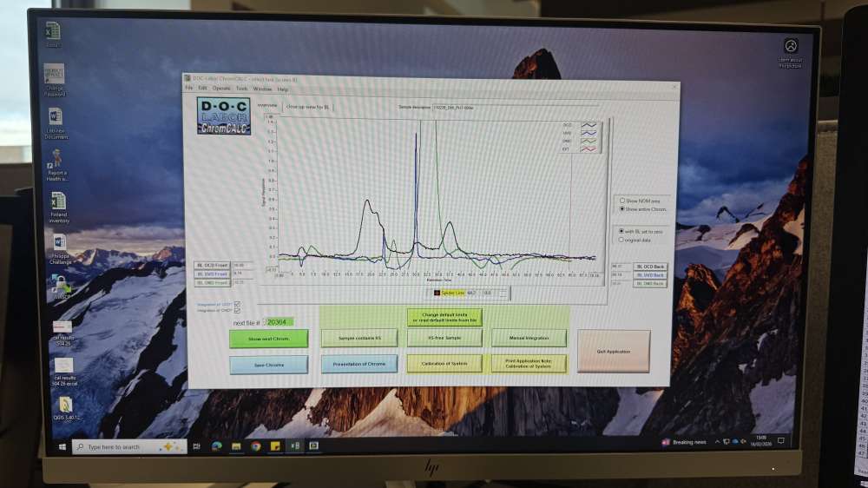Viewport: 868px width, 488px height.
Task: Switch to the close up view for BL tab
Action: tap(308, 106)
